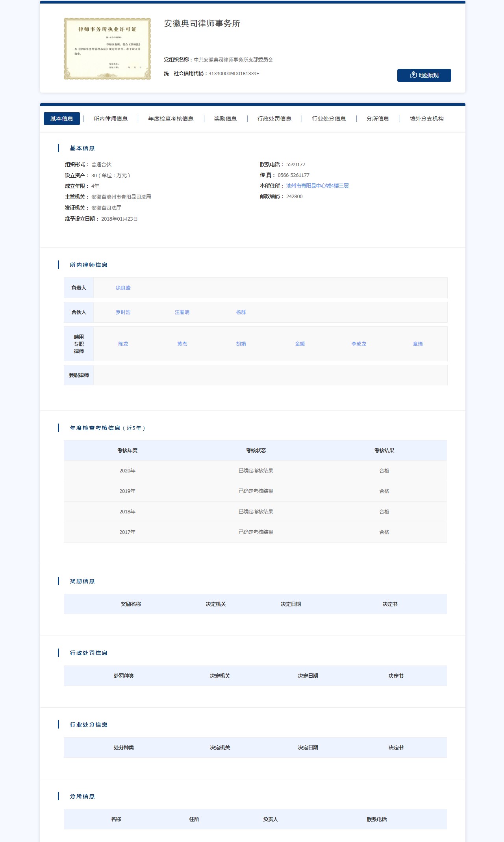504x842 pixels.
Task: Open the address link 池州市青阳县中心城4楼三层
Action: pyautogui.click(x=317, y=186)
